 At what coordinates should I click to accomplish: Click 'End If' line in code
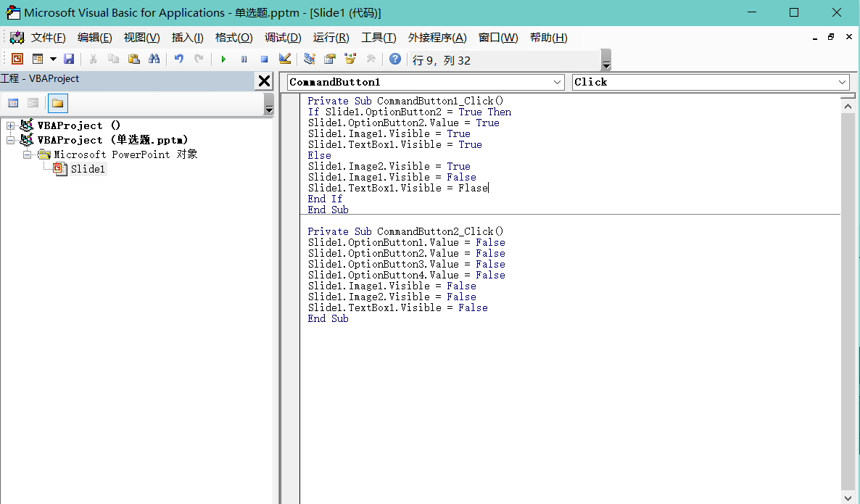click(325, 199)
